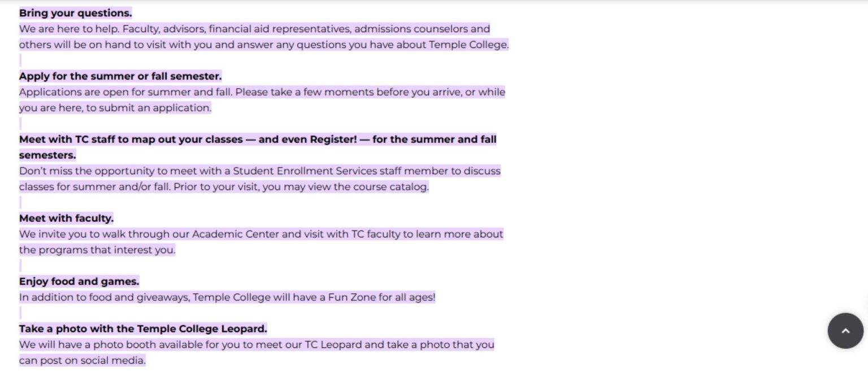Click the 'Student Enrollment Services' phrase
Viewport: 868px width, 376px height.
pyautogui.click(x=305, y=171)
